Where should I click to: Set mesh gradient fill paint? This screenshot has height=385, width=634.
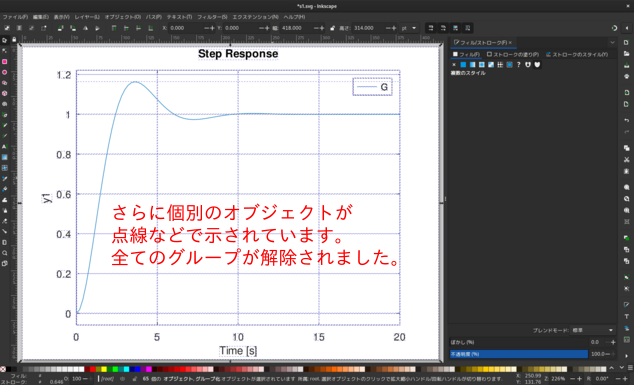coord(491,65)
